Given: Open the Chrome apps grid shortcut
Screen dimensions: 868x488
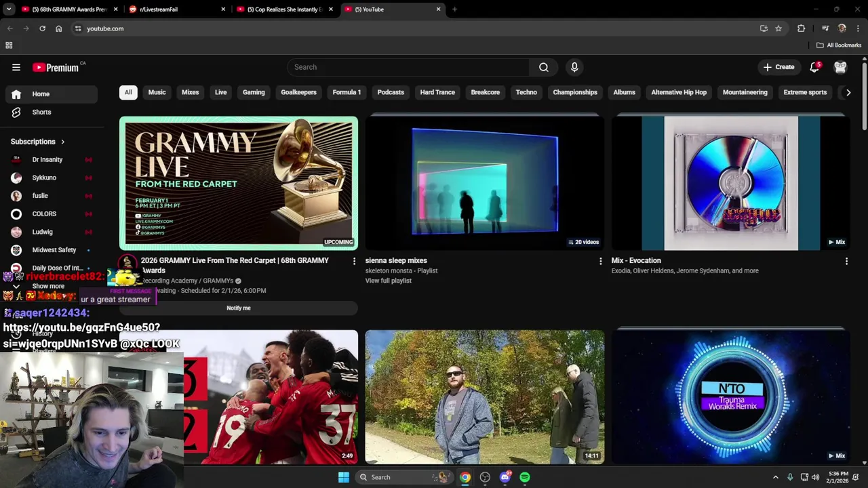Looking at the screenshot, I should [x=9, y=45].
